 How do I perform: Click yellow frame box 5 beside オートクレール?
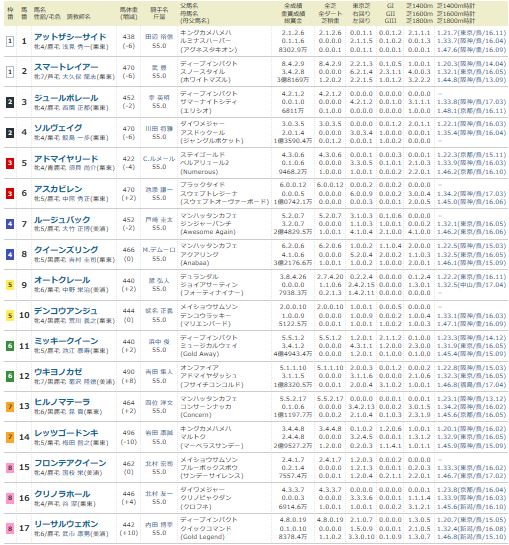click(x=10, y=285)
